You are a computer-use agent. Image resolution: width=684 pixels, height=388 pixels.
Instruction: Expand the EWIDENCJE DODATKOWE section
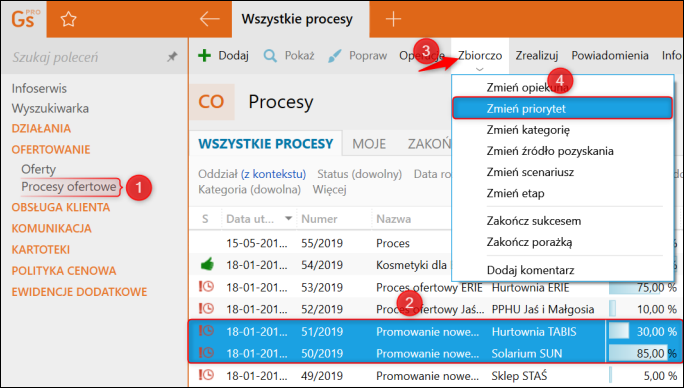coord(79,292)
